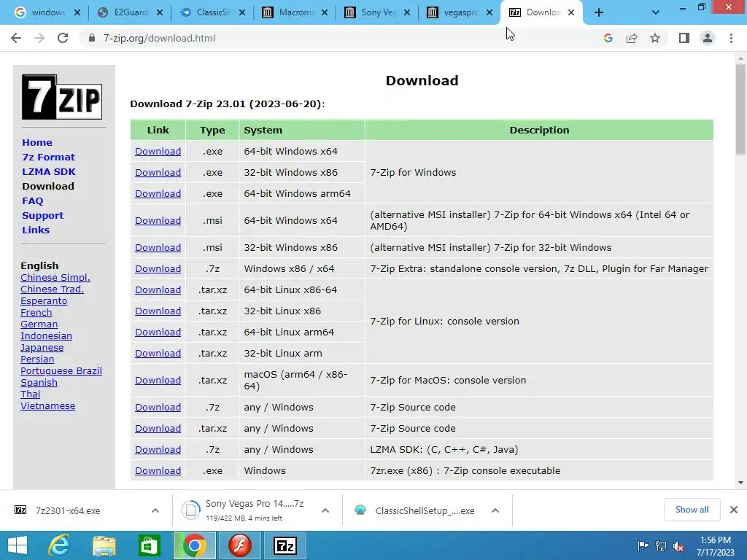Open the Links sidebar link
The width and height of the screenshot is (747, 560).
[x=36, y=230]
